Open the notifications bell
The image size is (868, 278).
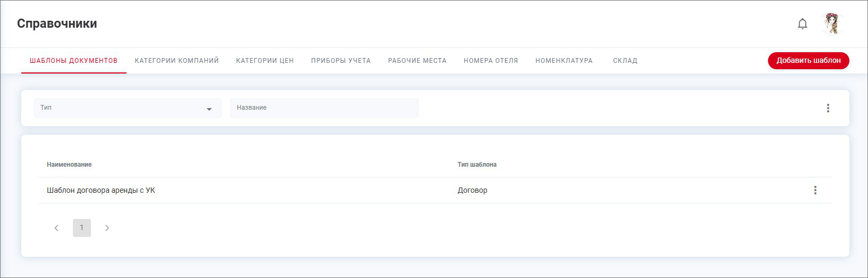(x=803, y=24)
